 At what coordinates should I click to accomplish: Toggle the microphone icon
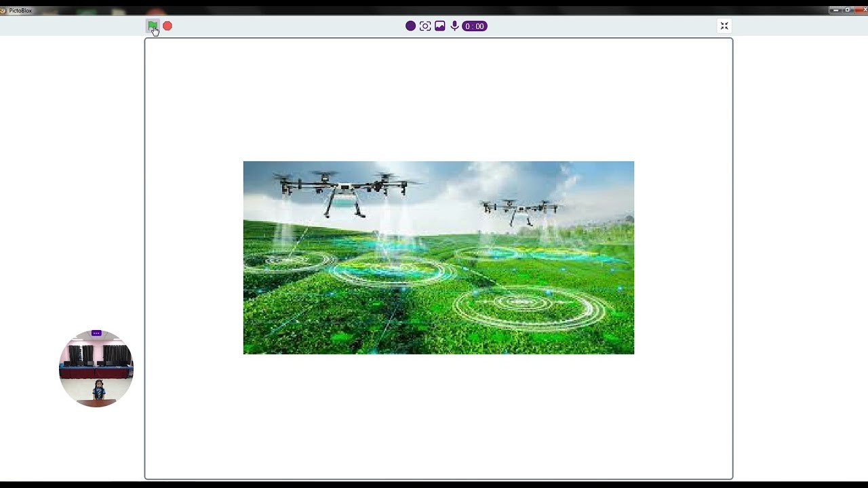pyautogui.click(x=454, y=26)
